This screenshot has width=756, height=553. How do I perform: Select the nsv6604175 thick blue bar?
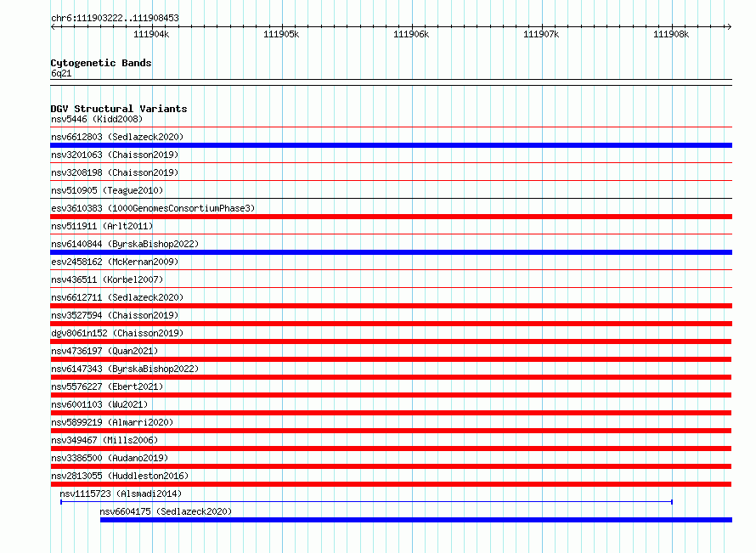pos(416,520)
